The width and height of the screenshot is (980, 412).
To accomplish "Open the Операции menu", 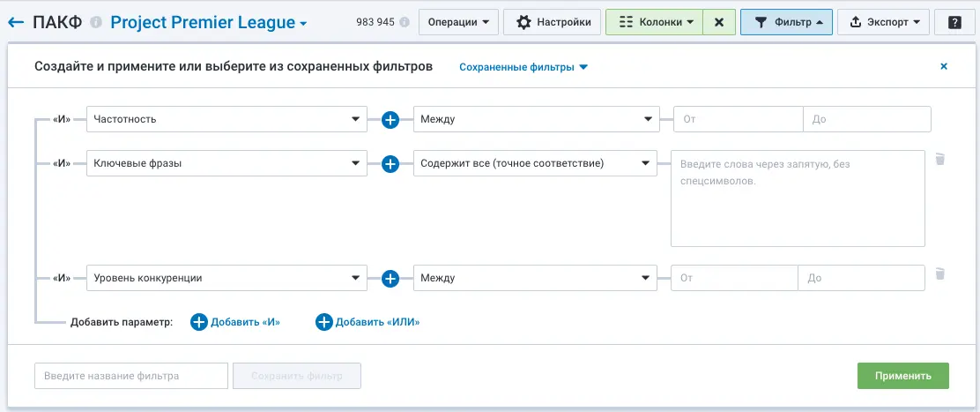I will pos(458,22).
